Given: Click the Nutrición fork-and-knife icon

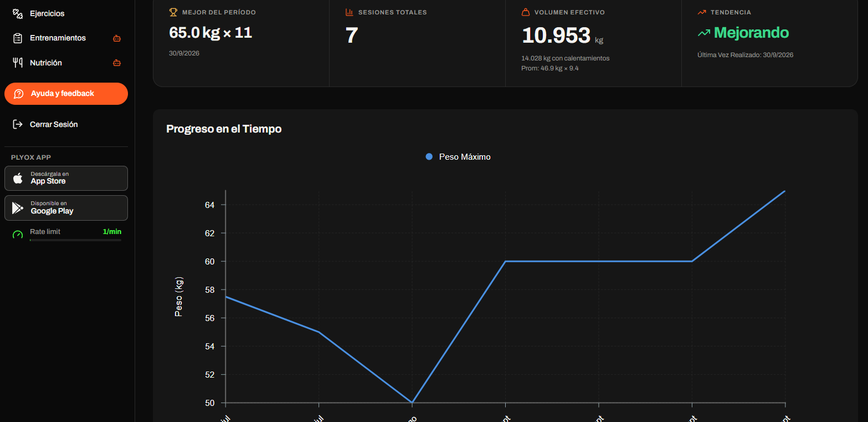Looking at the screenshot, I should pyautogui.click(x=18, y=63).
